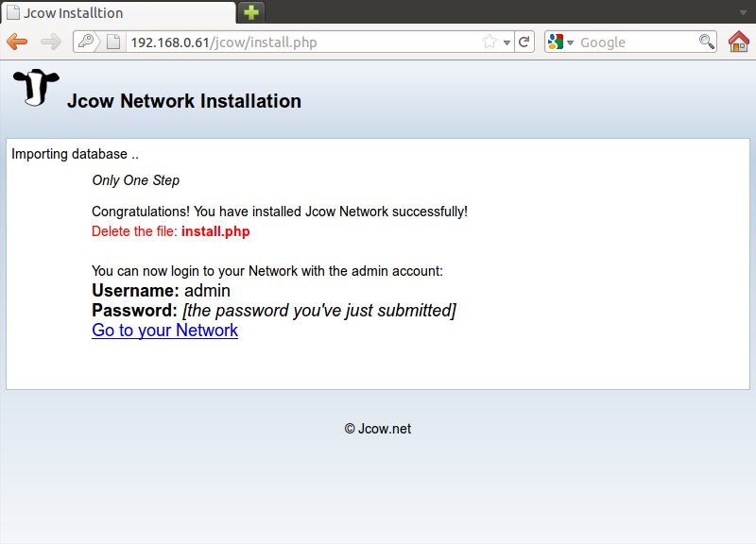Screen dimensions: 756x544
Task: Click the page icon in the address bar
Action: pos(113,42)
